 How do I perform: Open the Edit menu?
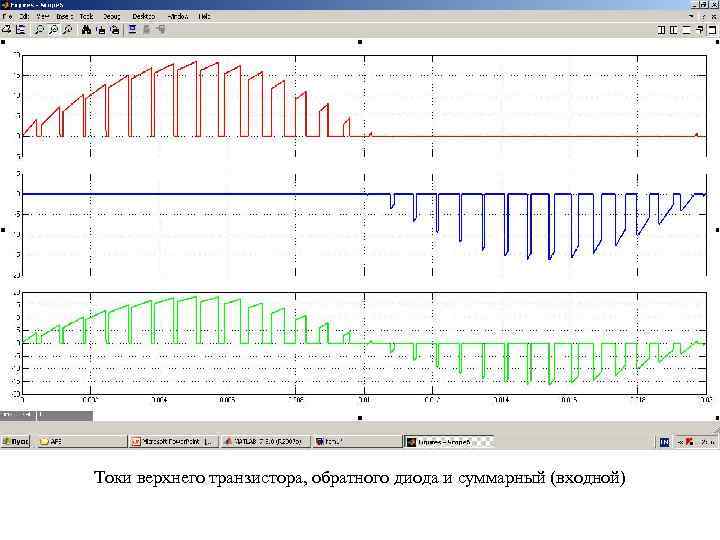click(x=24, y=16)
